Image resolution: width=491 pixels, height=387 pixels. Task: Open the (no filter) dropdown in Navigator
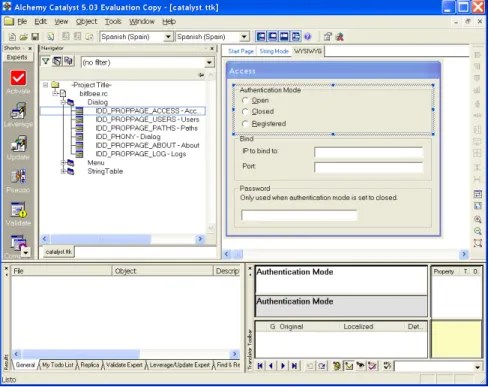click(209, 62)
